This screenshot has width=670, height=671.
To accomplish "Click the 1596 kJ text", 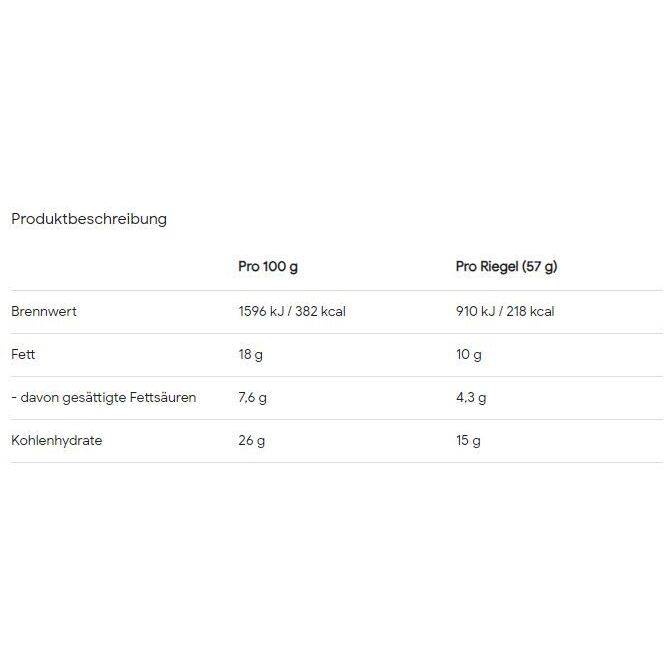I will 261,311.
